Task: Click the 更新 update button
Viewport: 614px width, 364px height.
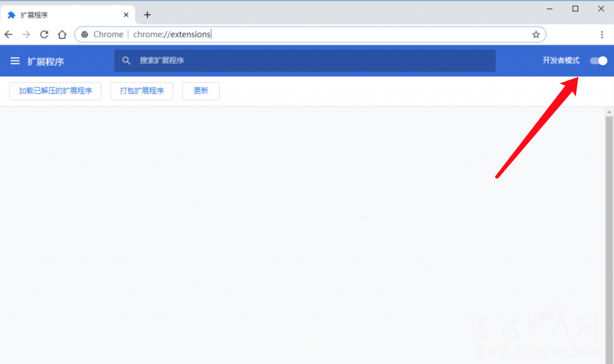Action: 201,91
